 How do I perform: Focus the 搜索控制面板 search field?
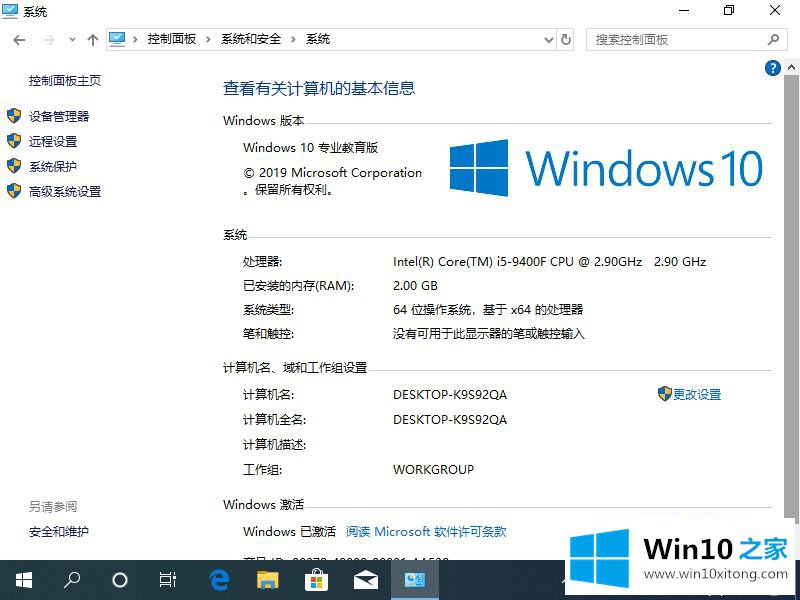click(685, 40)
